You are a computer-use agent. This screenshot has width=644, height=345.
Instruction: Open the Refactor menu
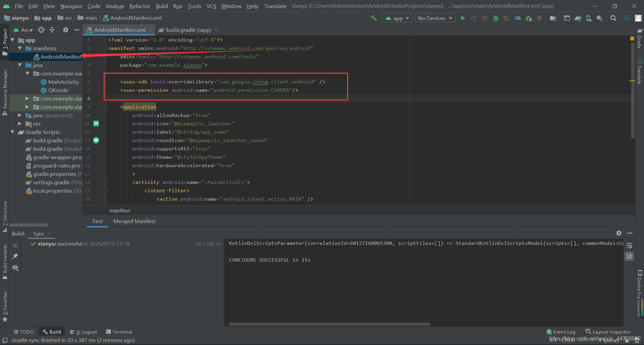coord(140,6)
